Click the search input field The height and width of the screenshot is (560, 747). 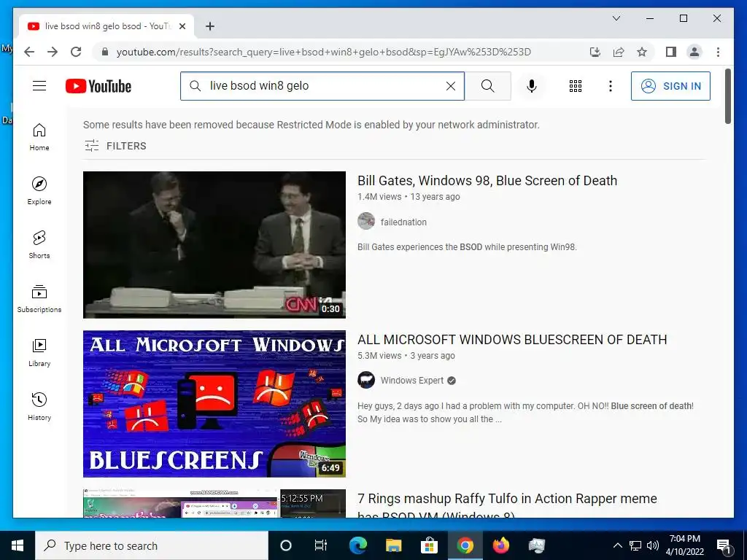(322, 86)
